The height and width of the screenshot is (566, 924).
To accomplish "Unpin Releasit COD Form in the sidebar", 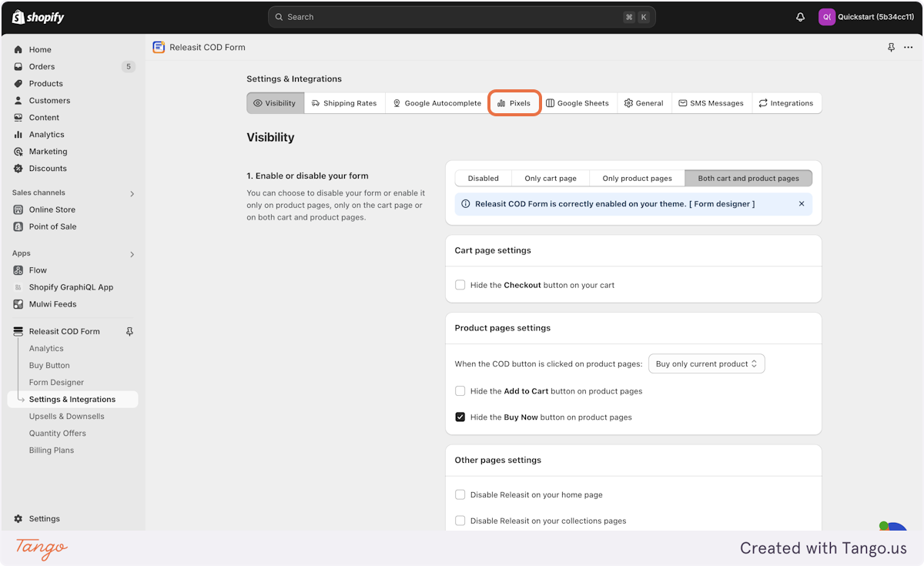I will click(x=129, y=332).
